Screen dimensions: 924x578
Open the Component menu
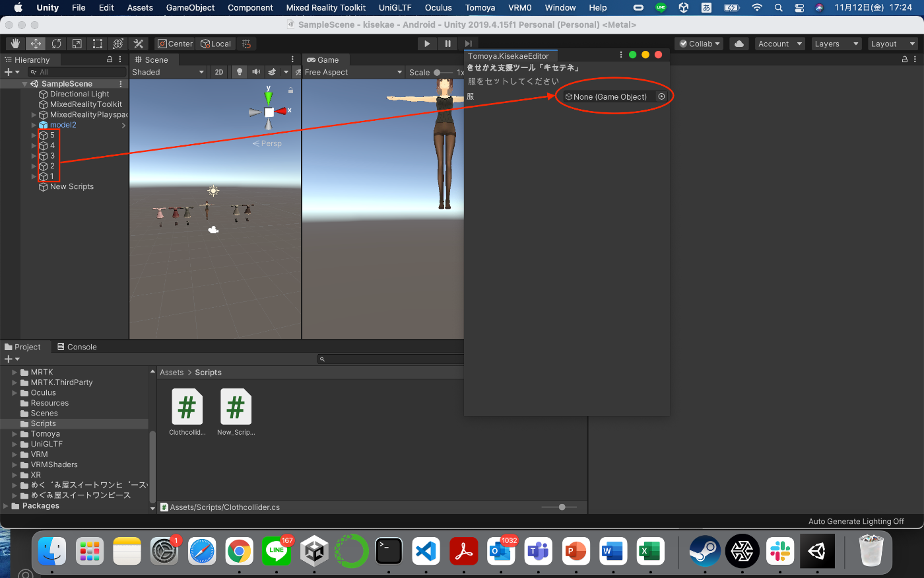click(250, 7)
